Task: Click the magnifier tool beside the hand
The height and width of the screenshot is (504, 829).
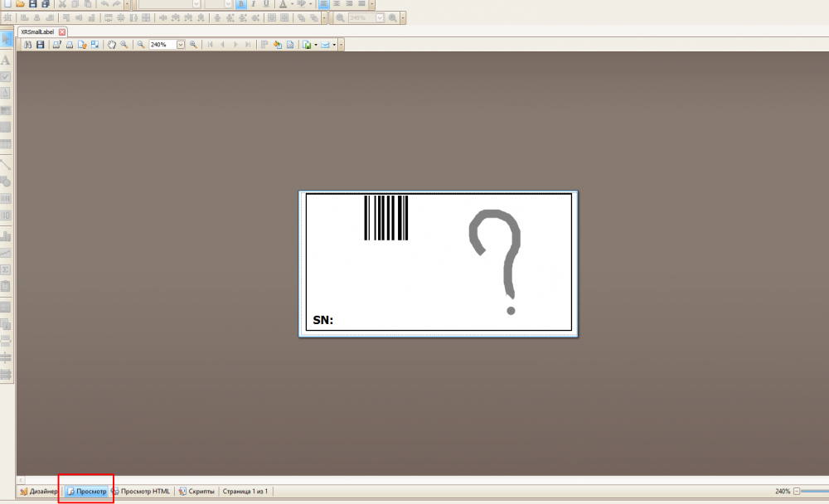Action: 124,45
